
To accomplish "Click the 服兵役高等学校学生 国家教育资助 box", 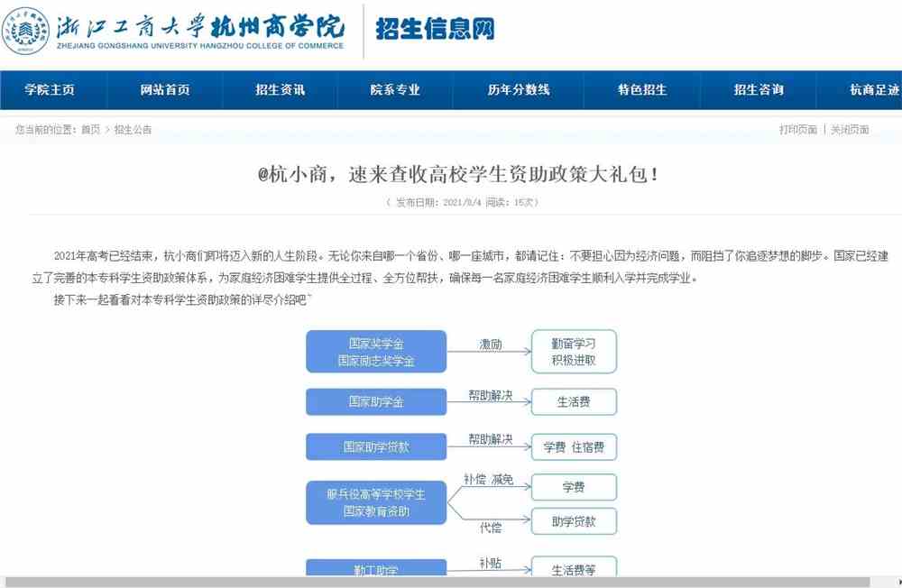I will [376, 503].
